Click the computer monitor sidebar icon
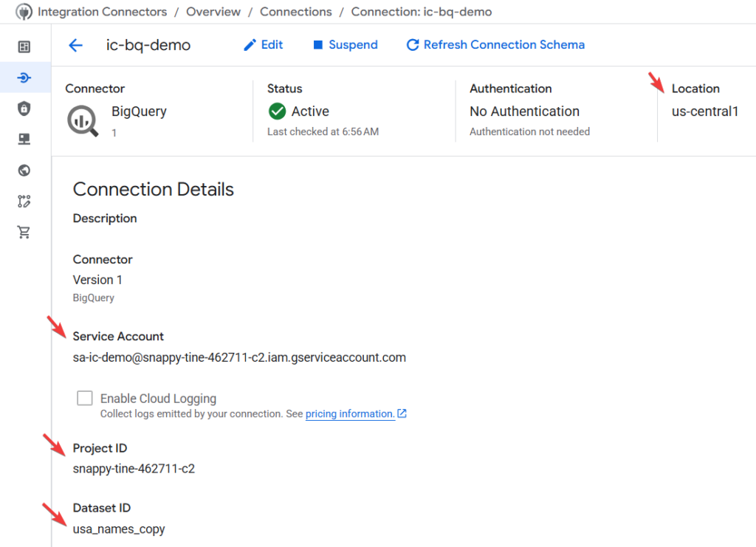Image resolution: width=756 pixels, height=547 pixels. [24, 140]
